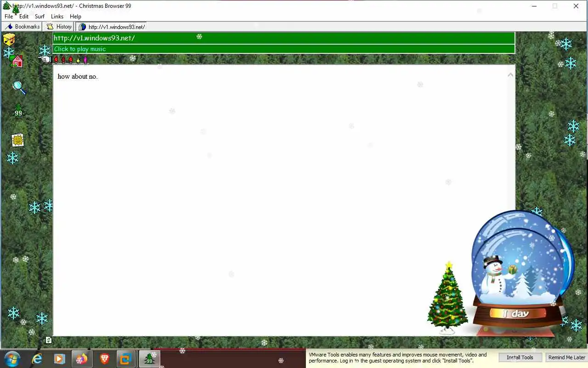Click the red bulb beside the yellow bulb

coord(71,60)
